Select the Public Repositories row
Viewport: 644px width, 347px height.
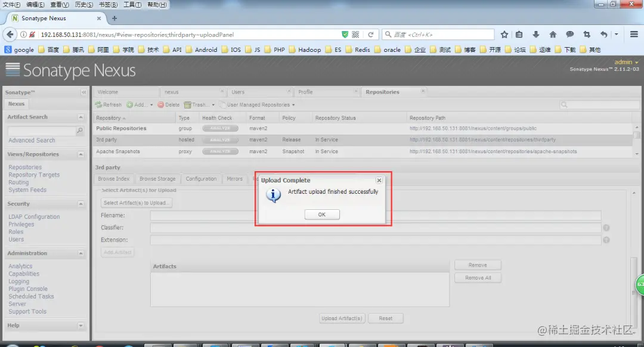pos(364,129)
